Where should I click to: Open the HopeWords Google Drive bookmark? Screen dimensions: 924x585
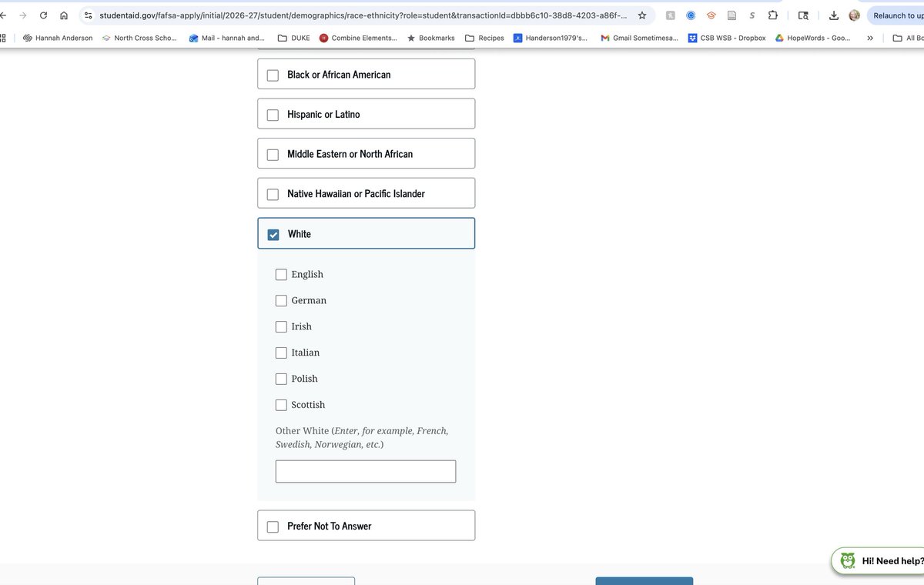(812, 38)
